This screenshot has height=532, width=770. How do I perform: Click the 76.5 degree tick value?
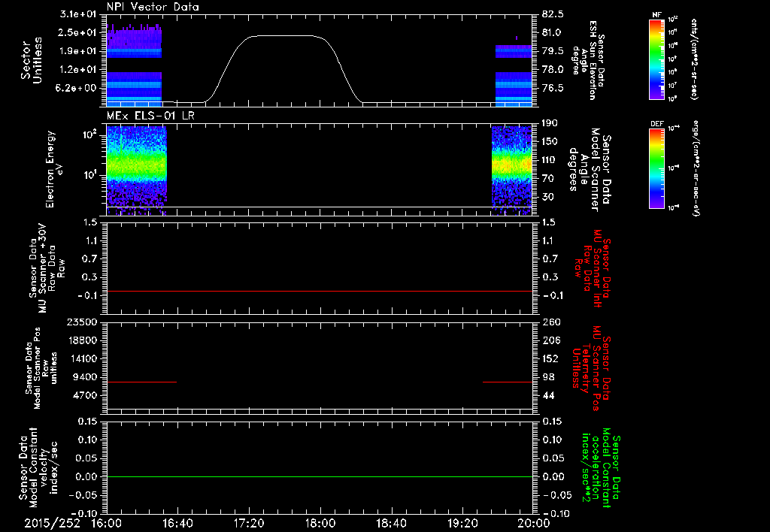pos(553,88)
